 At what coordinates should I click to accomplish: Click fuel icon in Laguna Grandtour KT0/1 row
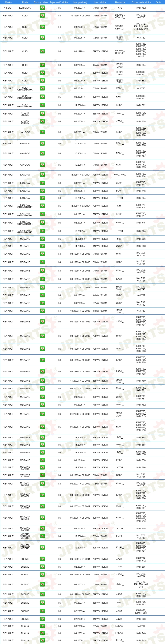tap(42, 231)
